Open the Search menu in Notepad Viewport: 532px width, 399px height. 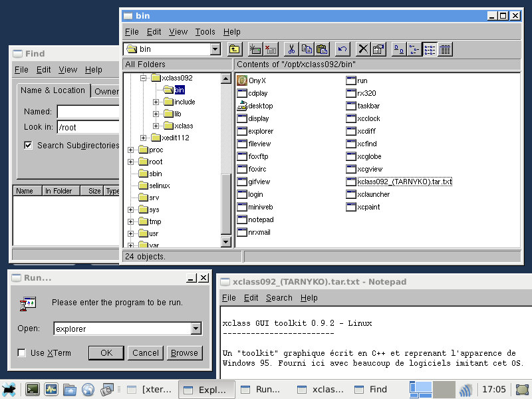point(279,298)
